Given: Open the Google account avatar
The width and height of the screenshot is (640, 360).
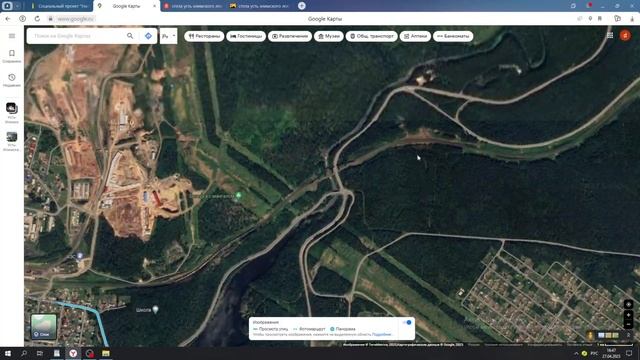Looking at the screenshot, I should pos(625,36).
